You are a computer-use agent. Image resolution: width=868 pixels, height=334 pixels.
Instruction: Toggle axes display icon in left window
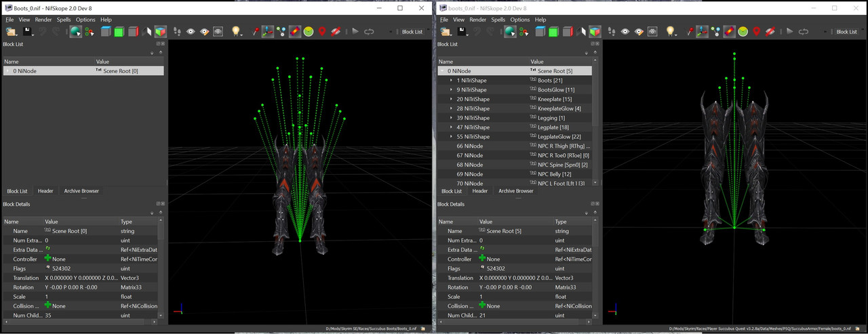point(268,31)
